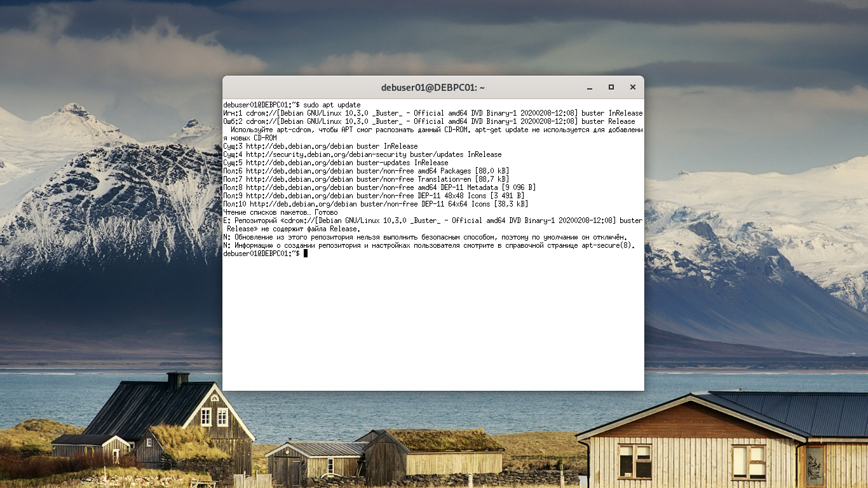Click the Пол:10 DEP-11 64x64 Icons line
This screenshot has height=488, width=868.
click(x=376, y=204)
